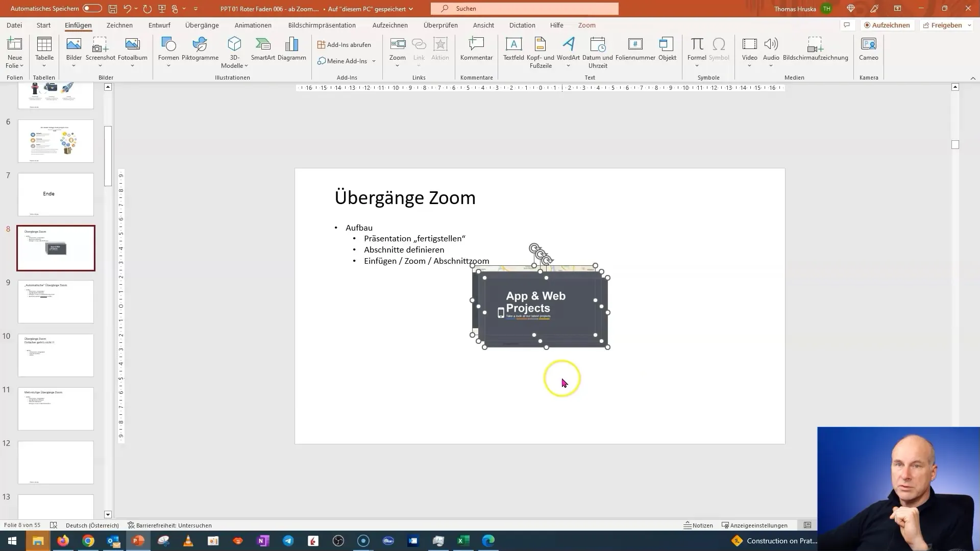Click the slide title Übergänge Zoom
Screen dimensions: 980x551
click(405, 197)
